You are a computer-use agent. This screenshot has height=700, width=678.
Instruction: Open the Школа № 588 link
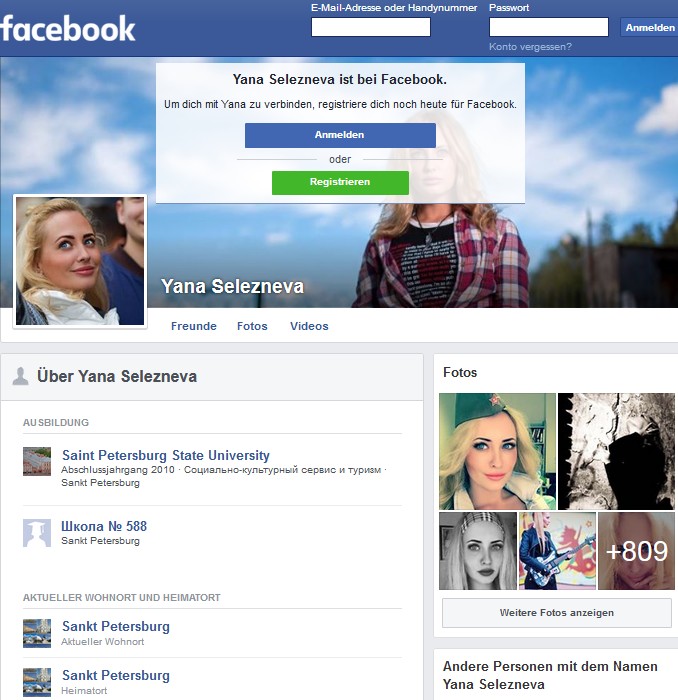pyautogui.click(x=104, y=526)
